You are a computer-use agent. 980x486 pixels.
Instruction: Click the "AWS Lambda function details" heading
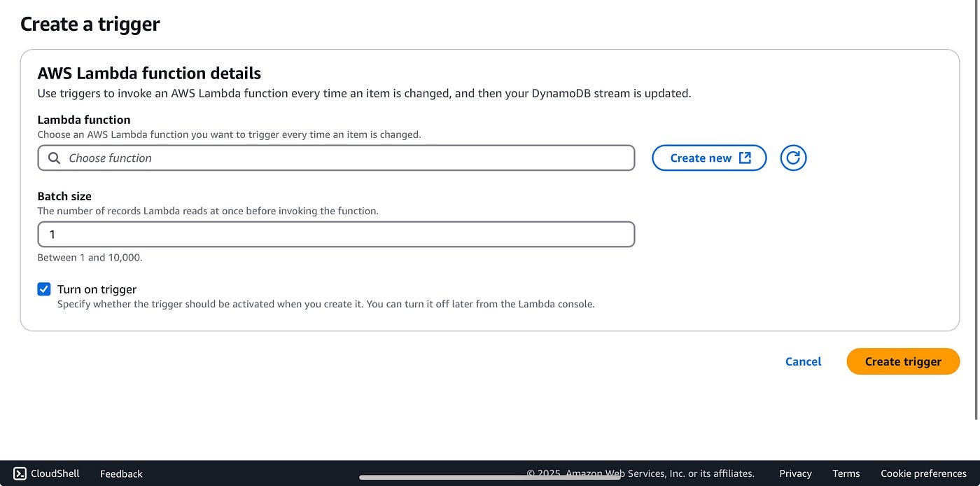(x=149, y=73)
